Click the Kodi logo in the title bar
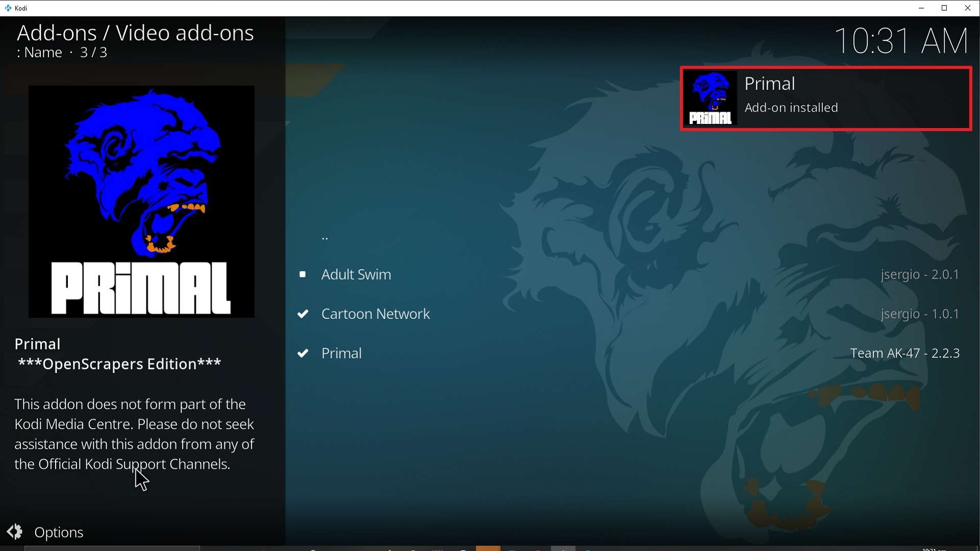The image size is (980, 551). pos(8,8)
